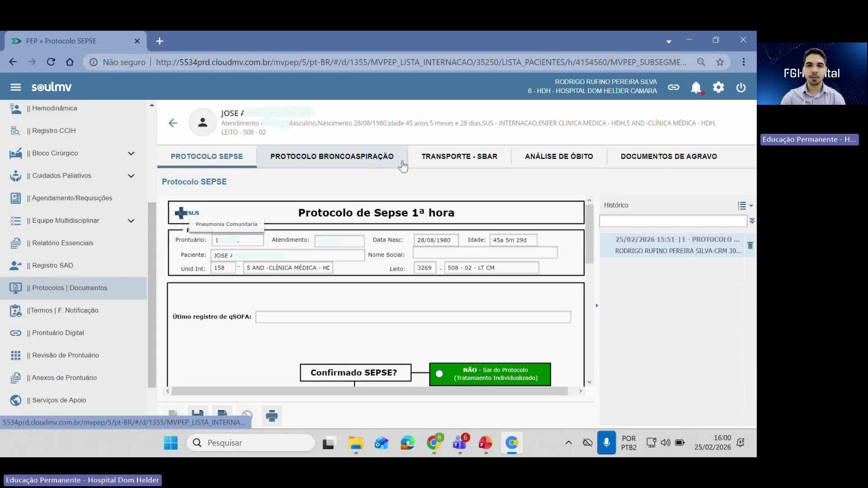Expand the Equipe Multidisciplinar section
The width and height of the screenshot is (868, 488).
point(131,221)
